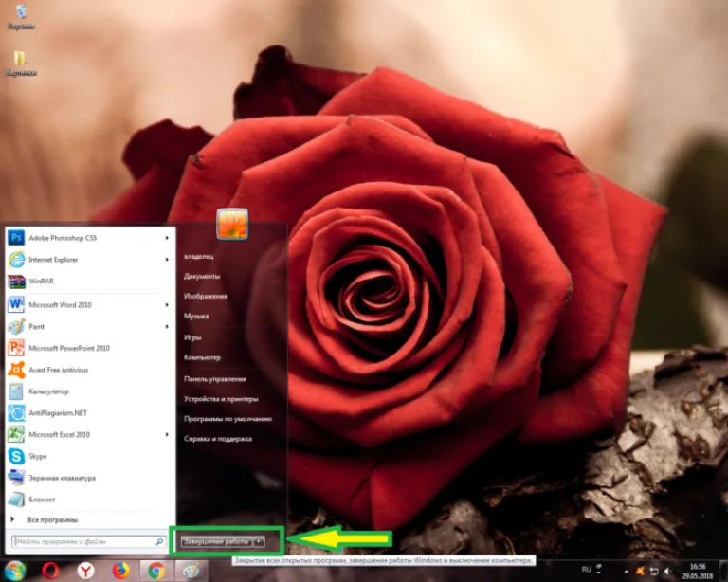Click the Chrome taskbar icon
This screenshot has width=728, height=582.
coord(156,571)
